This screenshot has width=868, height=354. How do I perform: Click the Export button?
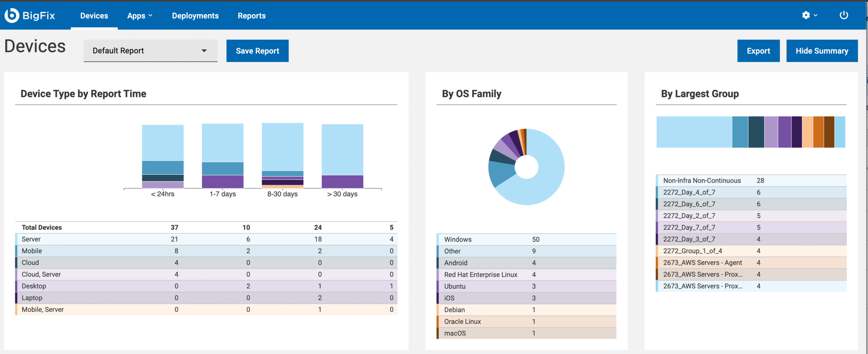pos(758,51)
